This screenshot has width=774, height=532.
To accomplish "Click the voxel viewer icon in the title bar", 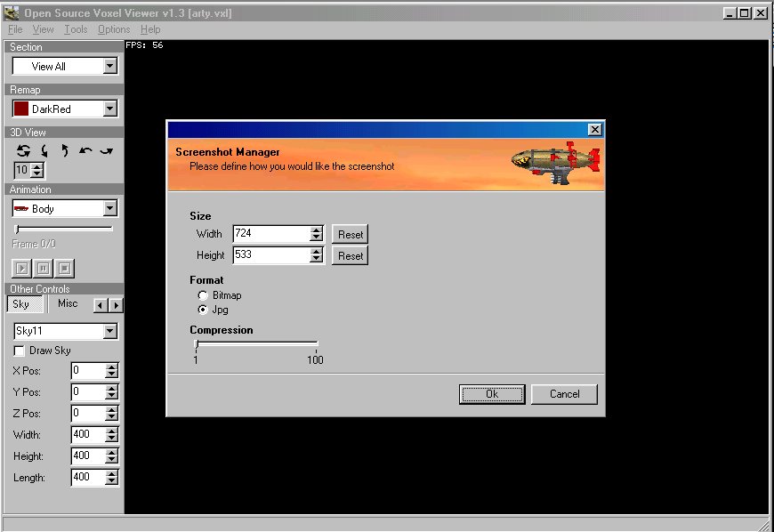I will [12, 12].
